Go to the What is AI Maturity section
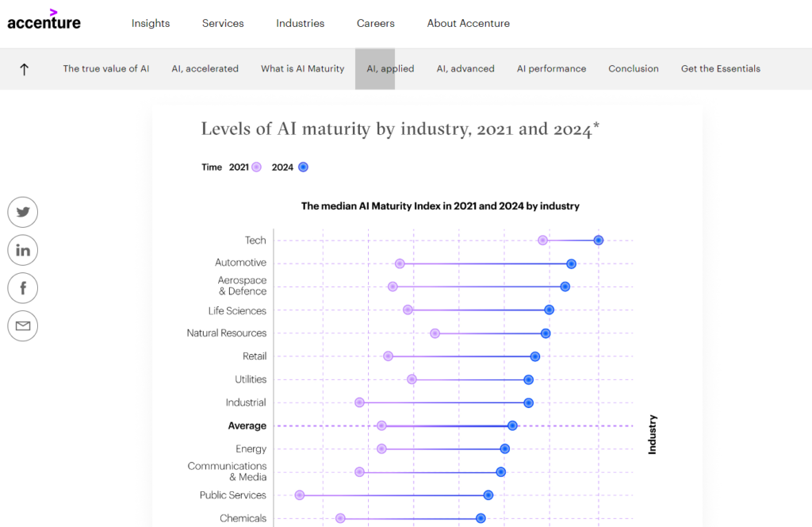 click(x=302, y=69)
